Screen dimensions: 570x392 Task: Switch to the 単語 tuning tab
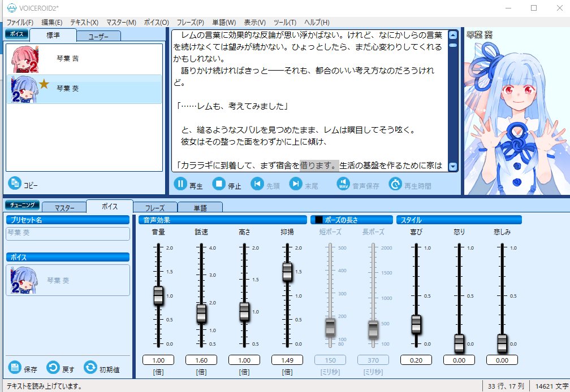click(200, 208)
